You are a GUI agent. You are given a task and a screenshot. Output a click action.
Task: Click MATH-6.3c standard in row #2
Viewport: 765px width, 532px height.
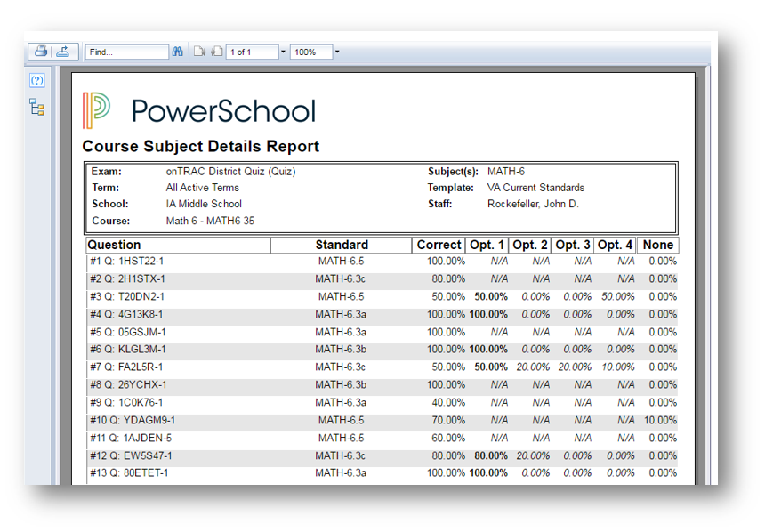[x=340, y=278]
